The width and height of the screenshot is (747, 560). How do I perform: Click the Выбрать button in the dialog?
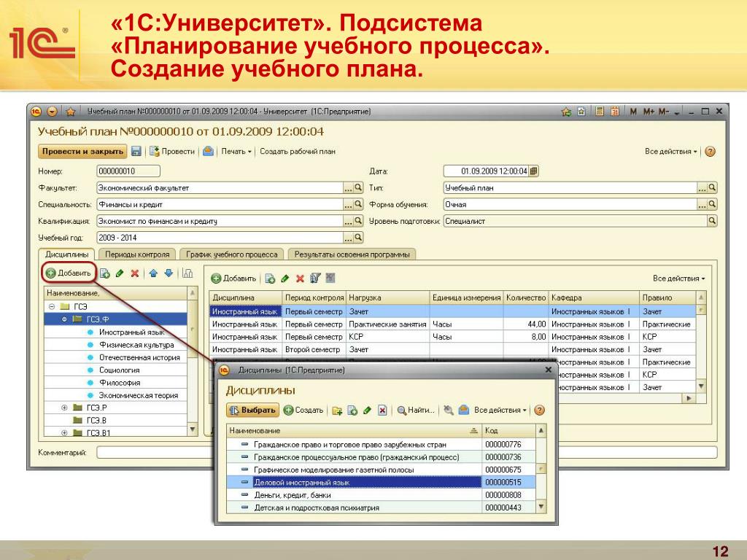253,410
